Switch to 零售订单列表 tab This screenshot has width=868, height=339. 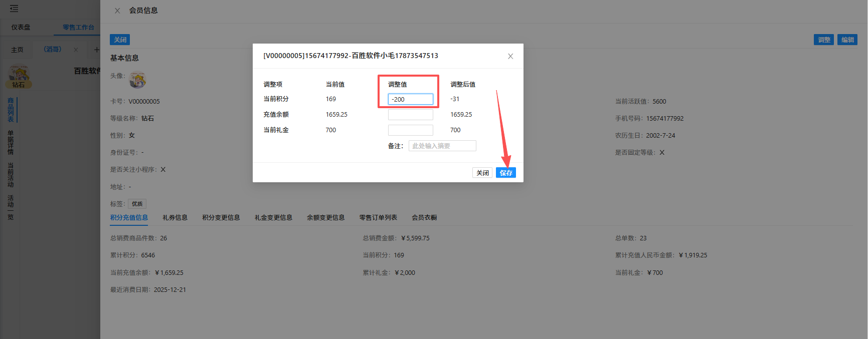[378, 217]
